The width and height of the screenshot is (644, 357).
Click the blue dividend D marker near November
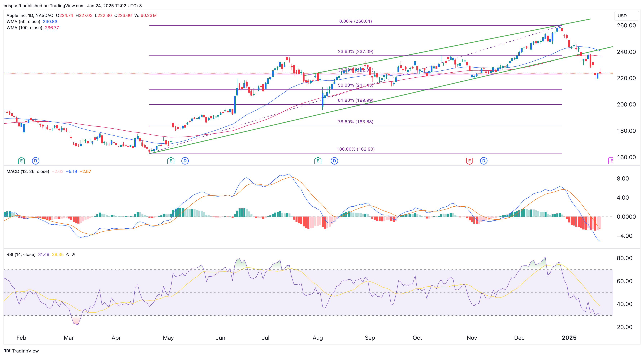tap(484, 161)
